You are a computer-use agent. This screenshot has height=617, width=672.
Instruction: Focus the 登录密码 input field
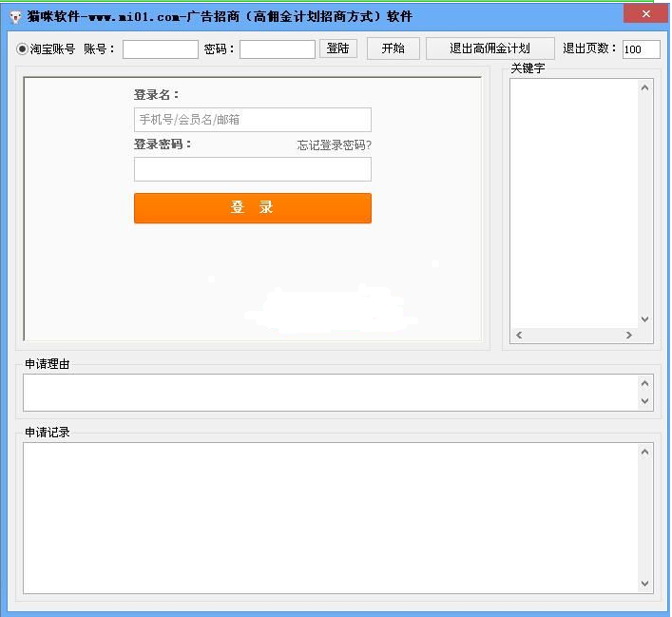pos(253,169)
